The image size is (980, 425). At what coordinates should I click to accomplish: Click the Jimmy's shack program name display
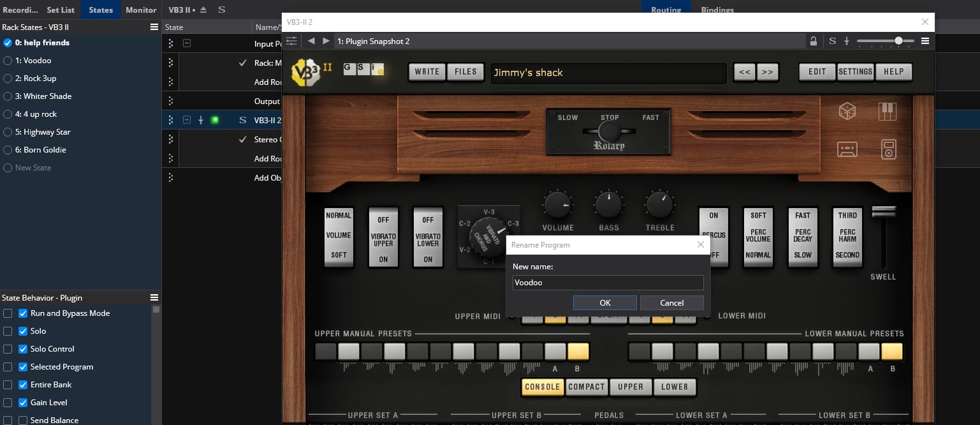(x=608, y=73)
